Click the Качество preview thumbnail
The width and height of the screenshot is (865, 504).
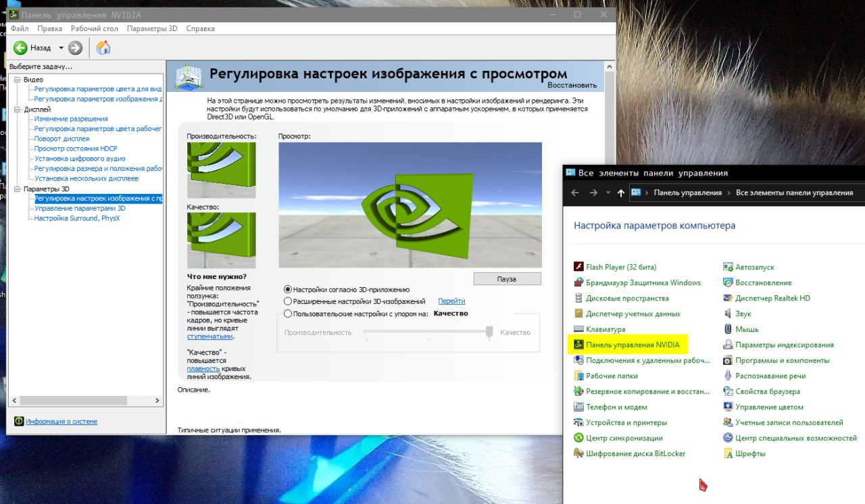pyautogui.click(x=221, y=241)
